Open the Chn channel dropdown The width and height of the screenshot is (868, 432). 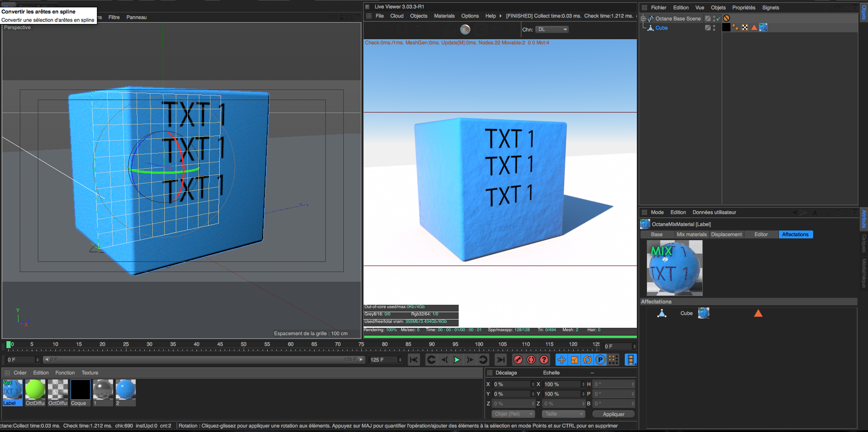[552, 30]
